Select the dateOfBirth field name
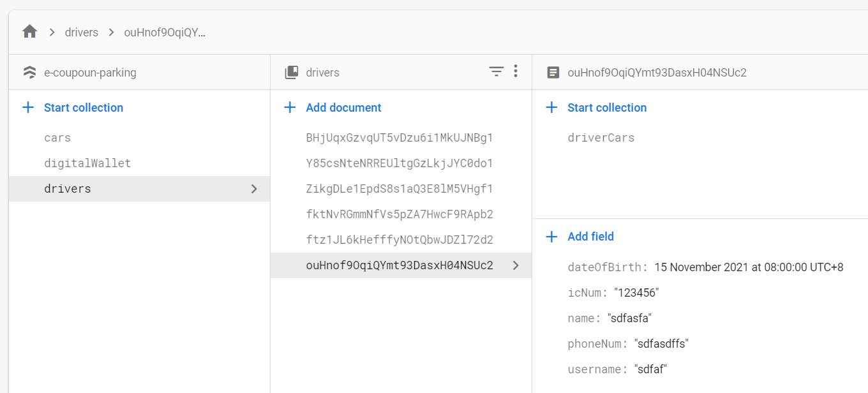The height and width of the screenshot is (393, 868). pyautogui.click(x=608, y=267)
